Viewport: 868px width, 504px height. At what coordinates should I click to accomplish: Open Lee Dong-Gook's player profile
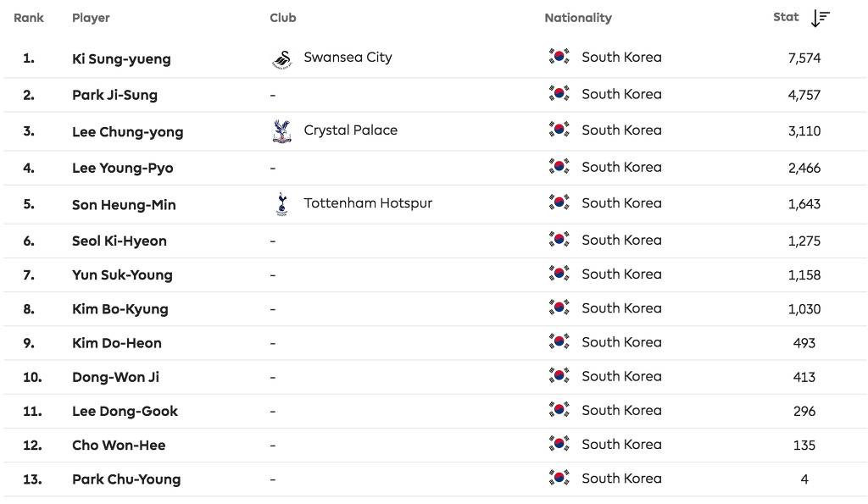pyautogui.click(x=125, y=411)
